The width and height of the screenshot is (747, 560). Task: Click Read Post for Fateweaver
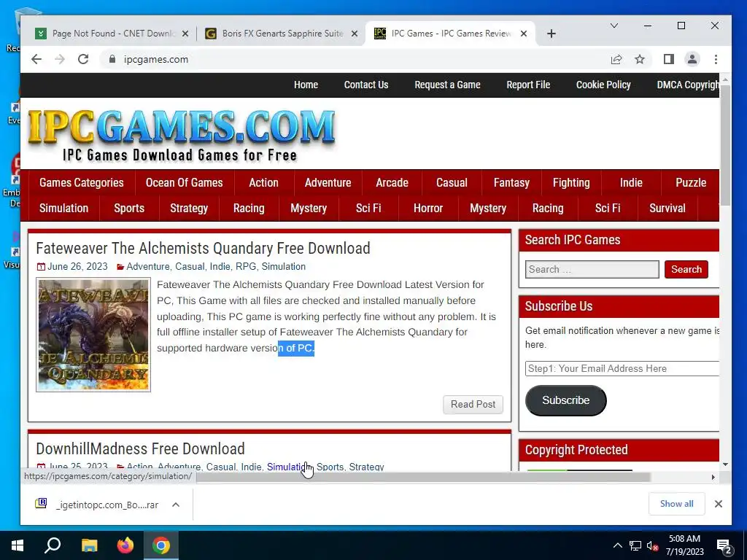click(x=473, y=404)
